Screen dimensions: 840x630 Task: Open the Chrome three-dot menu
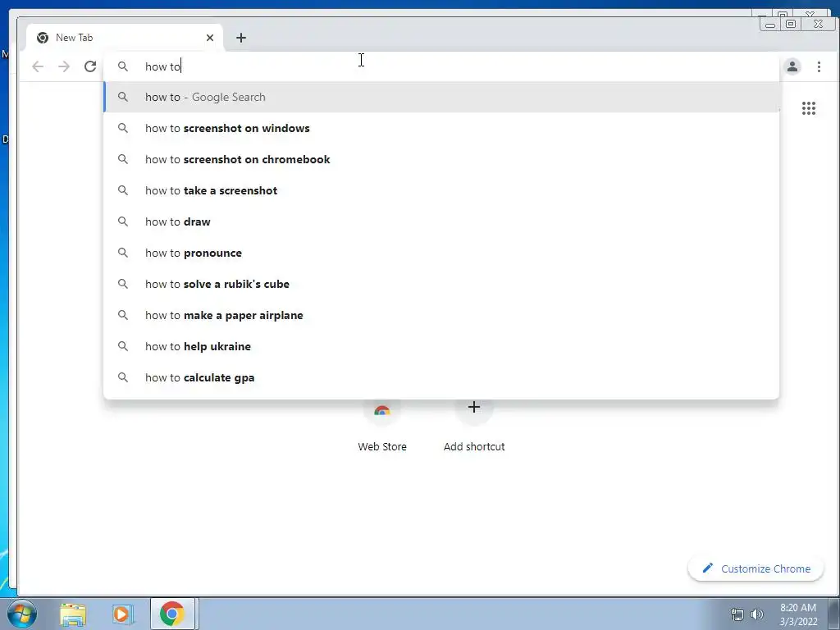point(819,66)
